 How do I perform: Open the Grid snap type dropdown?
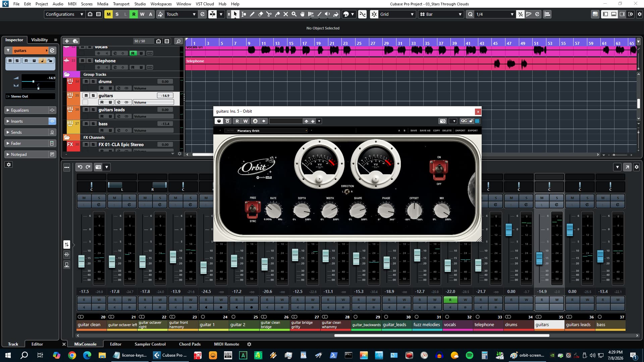(397, 14)
